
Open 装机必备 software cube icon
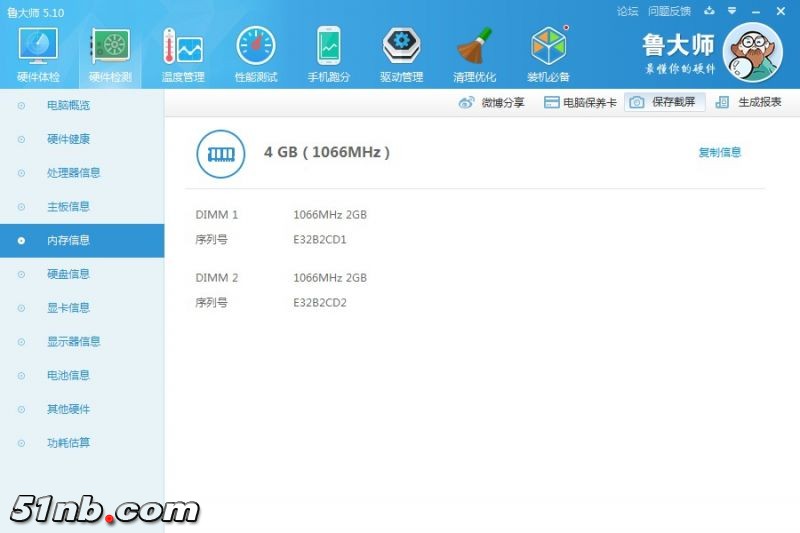(548, 47)
